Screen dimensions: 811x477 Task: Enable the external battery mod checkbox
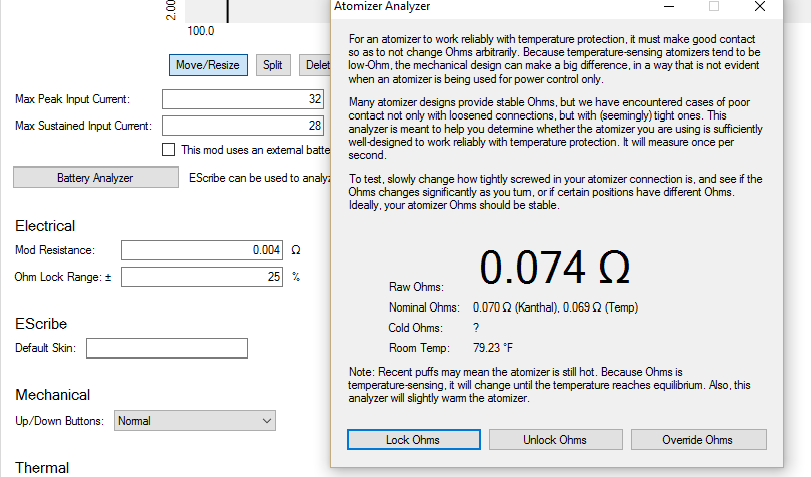click(x=168, y=150)
